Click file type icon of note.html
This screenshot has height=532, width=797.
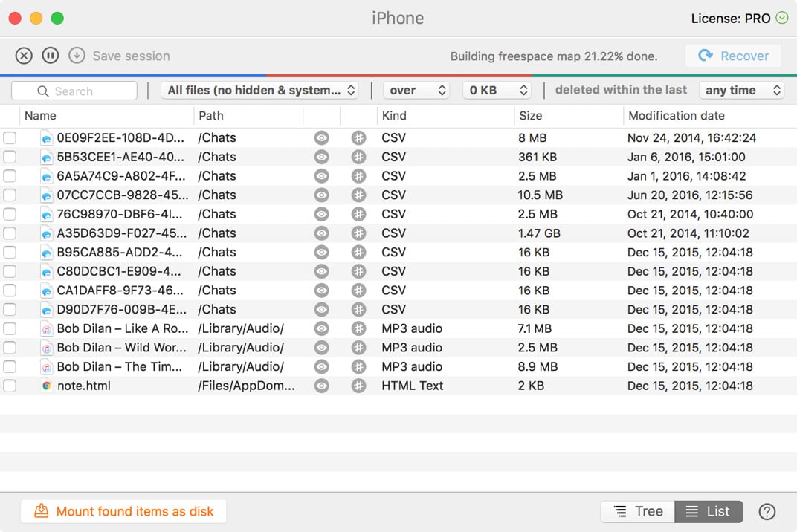coord(46,386)
